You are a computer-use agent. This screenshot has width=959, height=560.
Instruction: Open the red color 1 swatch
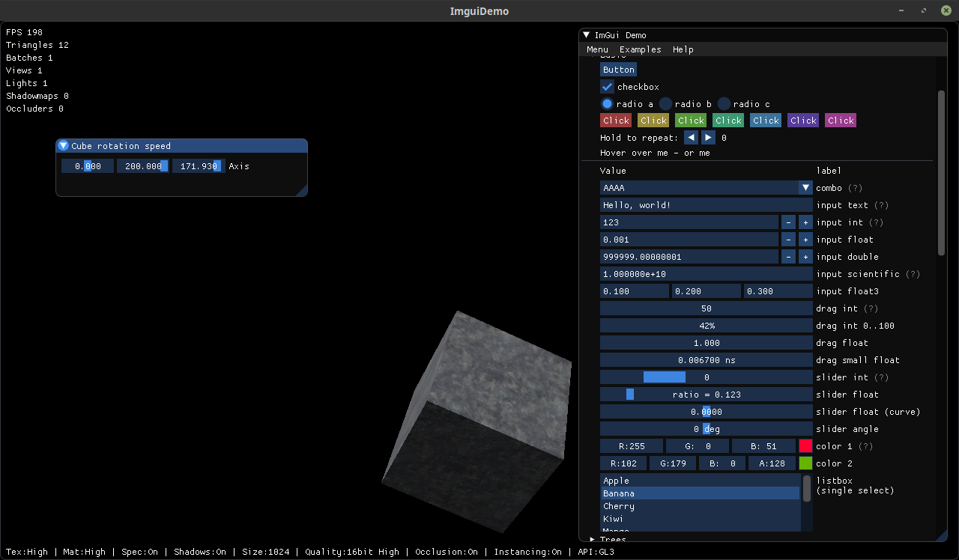[805, 446]
